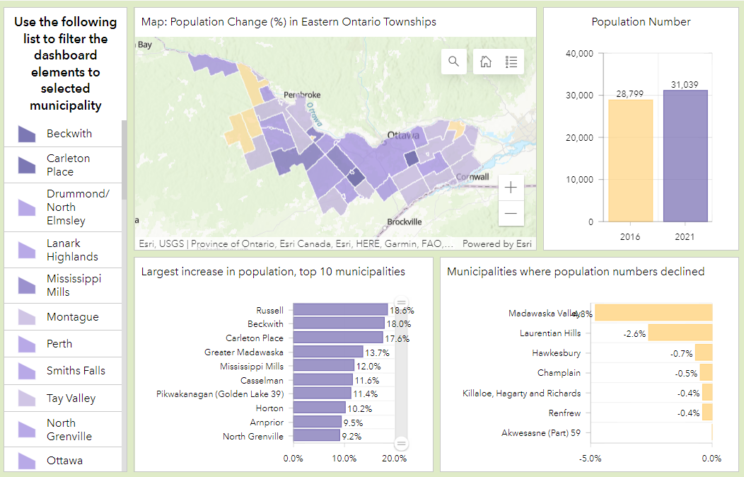Click the Beckwith 18.0% chart bar
The width and height of the screenshot is (744, 477).
(339, 324)
